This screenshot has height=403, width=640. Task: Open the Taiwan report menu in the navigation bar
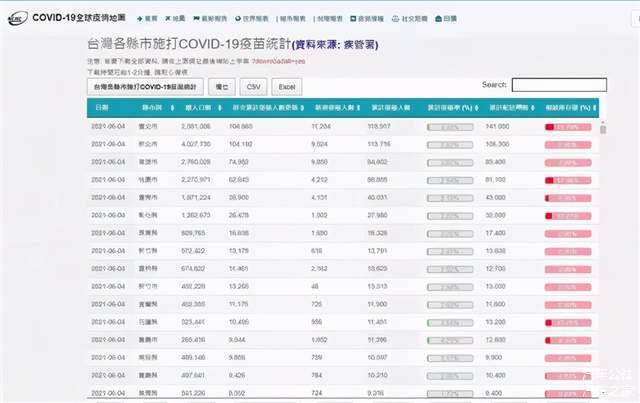point(328,19)
